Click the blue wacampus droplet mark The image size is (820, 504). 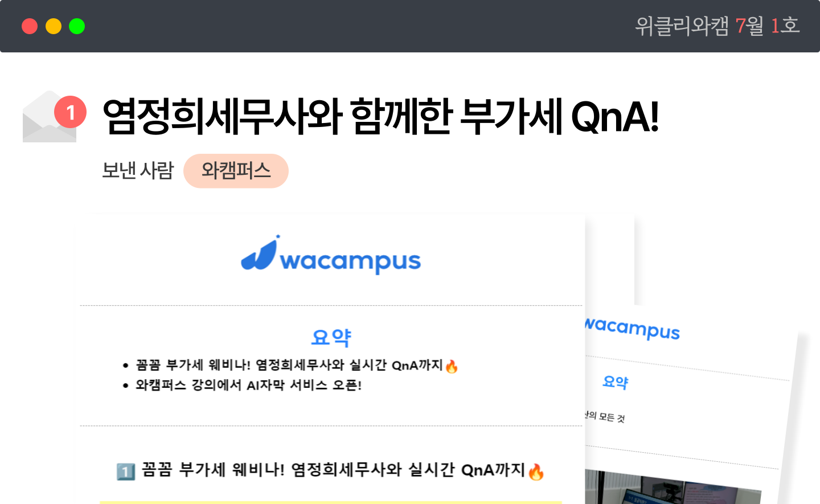tap(260, 253)
